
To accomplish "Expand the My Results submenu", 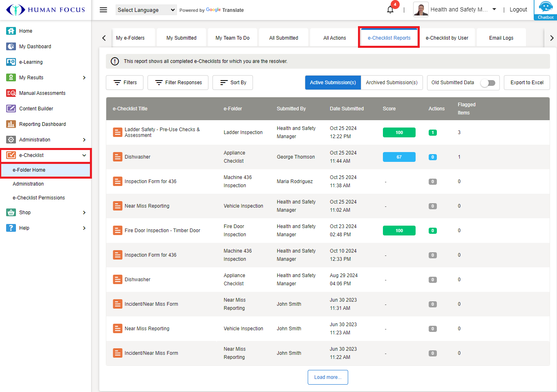I will click(x=84, y=78).
